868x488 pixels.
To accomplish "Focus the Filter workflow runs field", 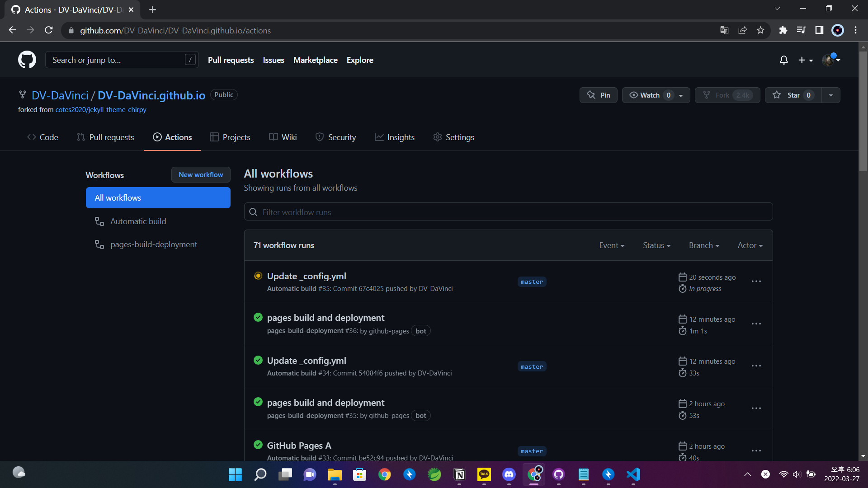I will tap(509, 212).
